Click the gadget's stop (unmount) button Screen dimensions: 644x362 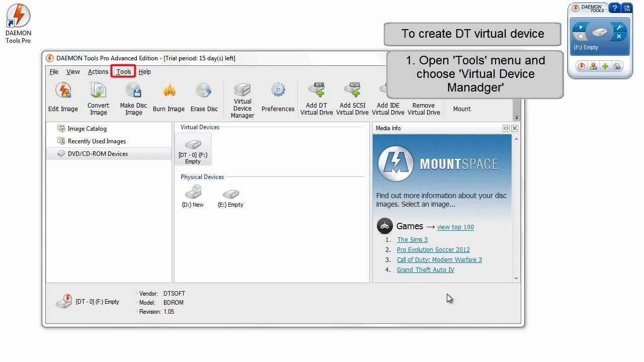[x=580, y=37]
